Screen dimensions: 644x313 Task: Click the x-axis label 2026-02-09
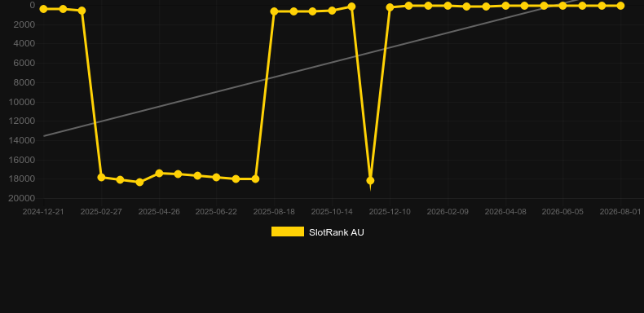(448, 212)
